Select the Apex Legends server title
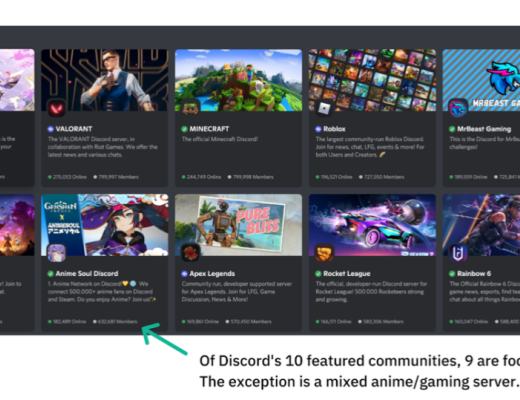 pos(212,274)
